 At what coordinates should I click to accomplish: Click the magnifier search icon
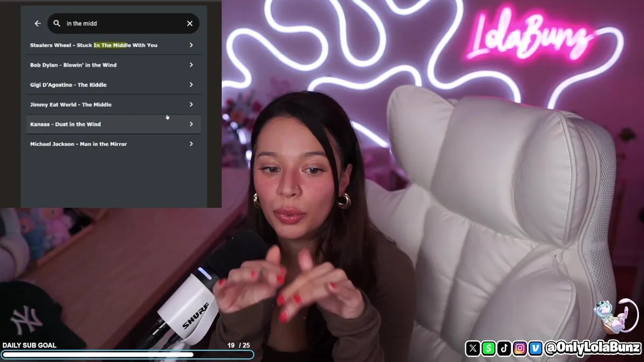[57, 24]
